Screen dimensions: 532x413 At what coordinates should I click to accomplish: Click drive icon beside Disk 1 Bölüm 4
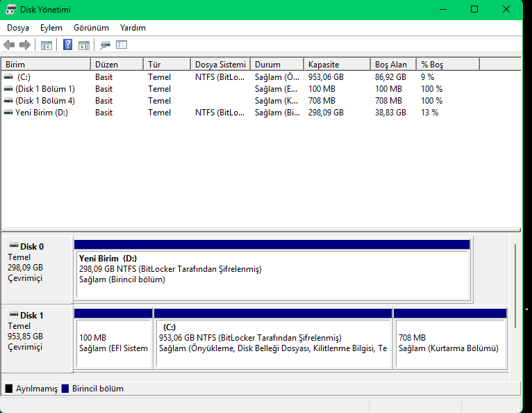tap(8, 101)
